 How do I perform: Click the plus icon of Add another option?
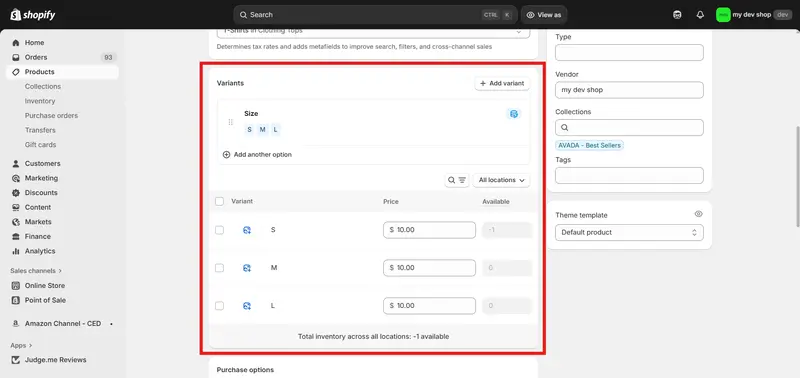(227, 155)
